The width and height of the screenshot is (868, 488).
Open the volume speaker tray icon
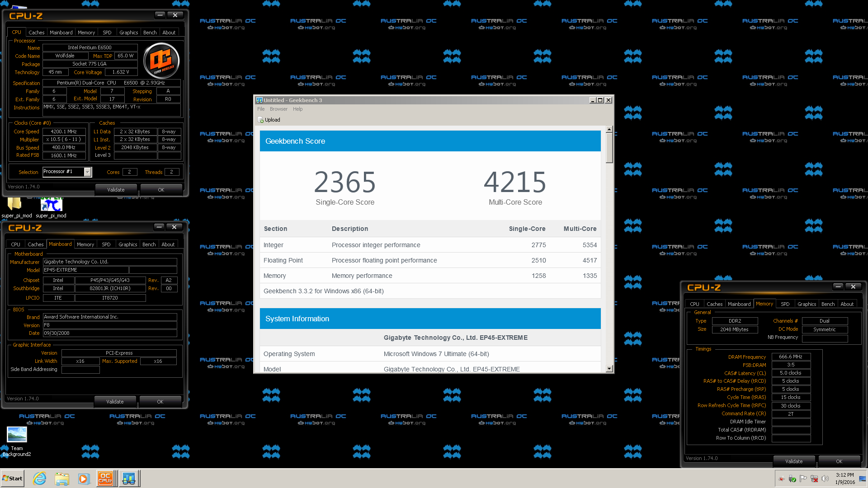(825, 479)
